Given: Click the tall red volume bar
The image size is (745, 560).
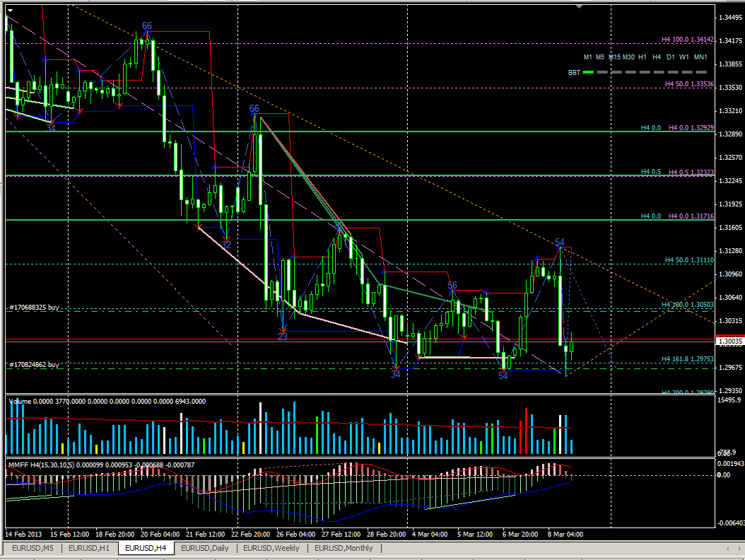Looking at the screenshot, I should (526, 431).
